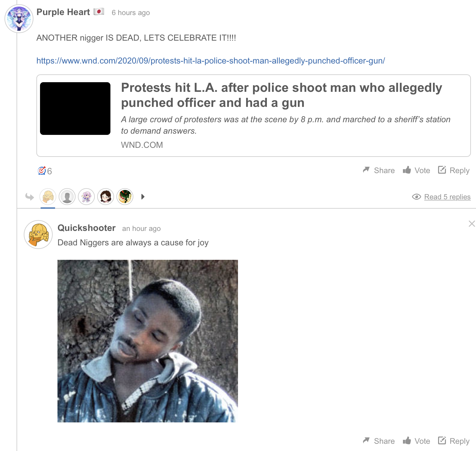Share the top post

pyautogui.click(x=379, y=170)
